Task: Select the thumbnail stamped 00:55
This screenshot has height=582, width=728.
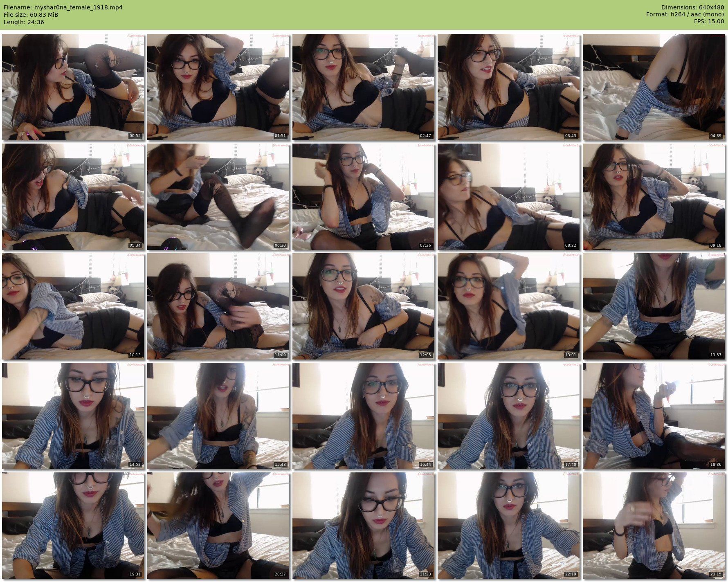Action: point(73,87)
